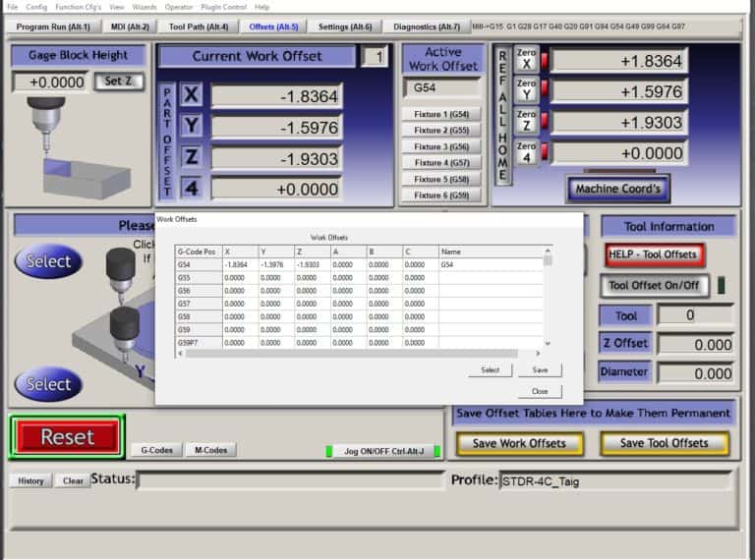Screen dimensions: 755x560
Task: Toggle Machine Coord's display
Action: click(618, 189)
